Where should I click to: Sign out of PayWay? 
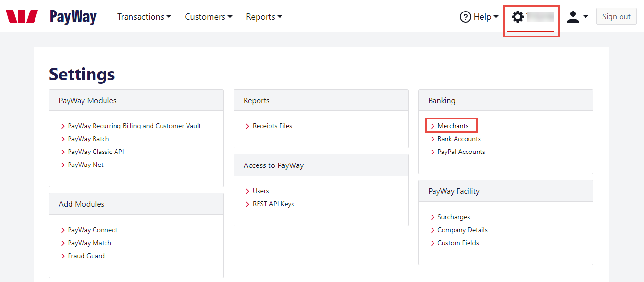point(616,17)
